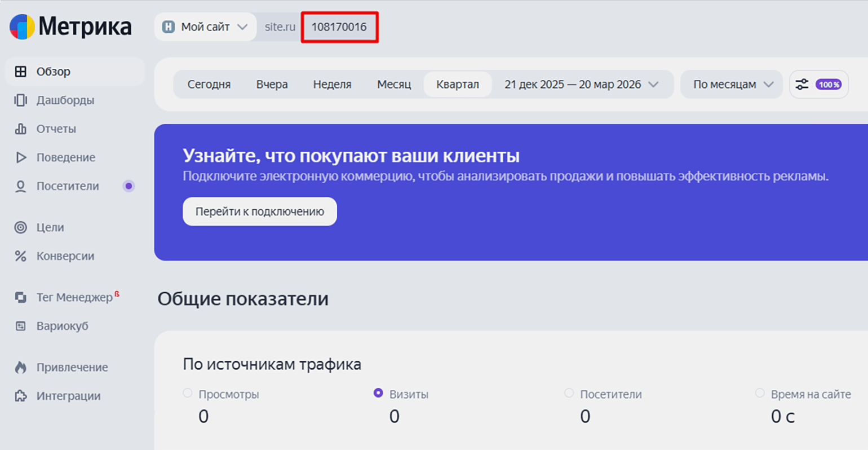Click the Дашборды sidebar icon
868x450 pixels.
pos(21,100)
